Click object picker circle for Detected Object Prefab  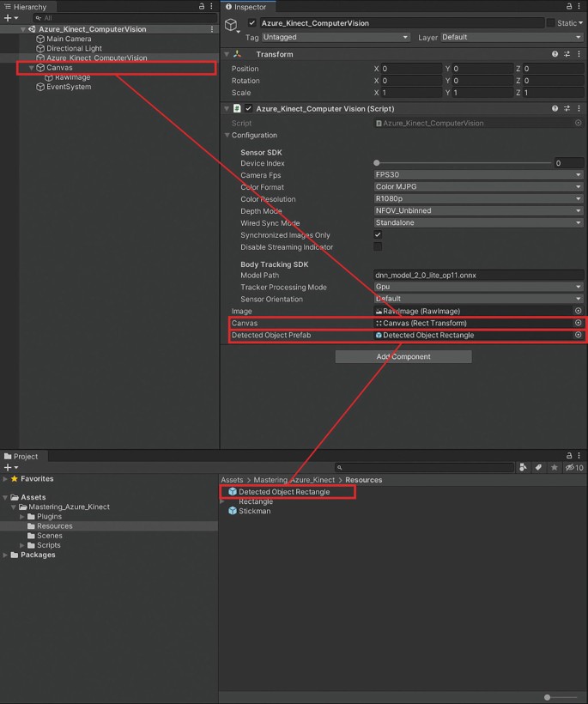coord(578,335)
